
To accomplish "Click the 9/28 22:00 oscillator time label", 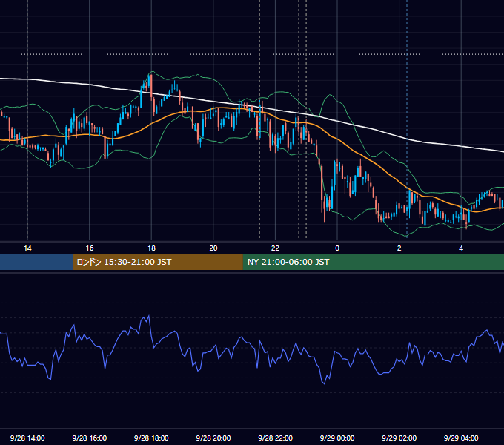I will (276, 438).
